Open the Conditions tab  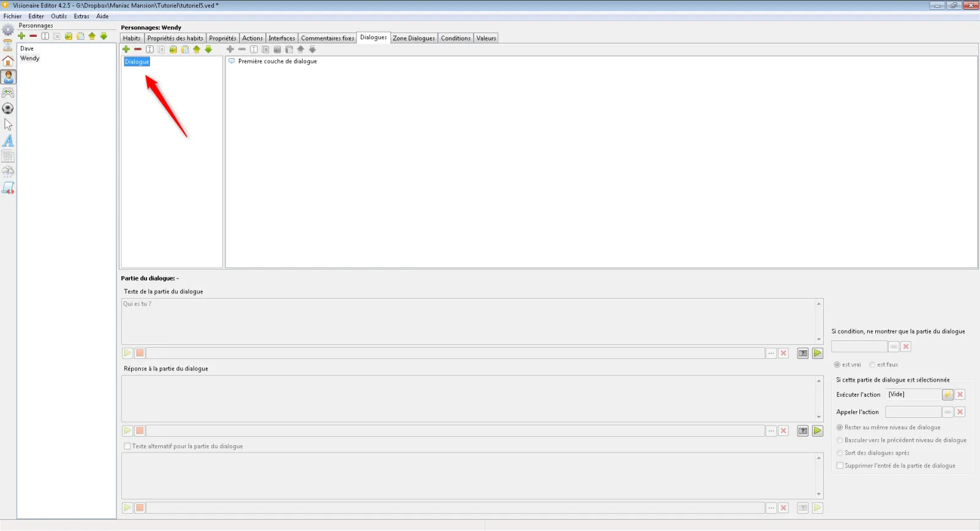pos(456,38)
